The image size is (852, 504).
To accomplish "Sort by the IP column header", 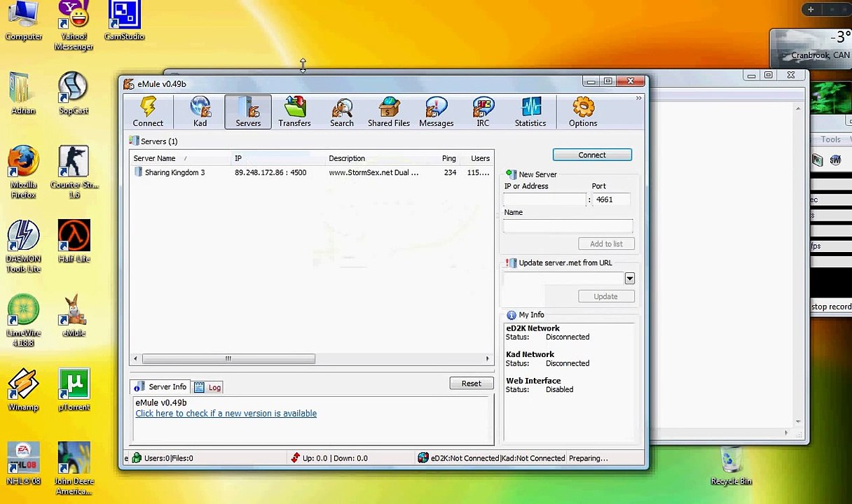I will (x=278, y=158).
